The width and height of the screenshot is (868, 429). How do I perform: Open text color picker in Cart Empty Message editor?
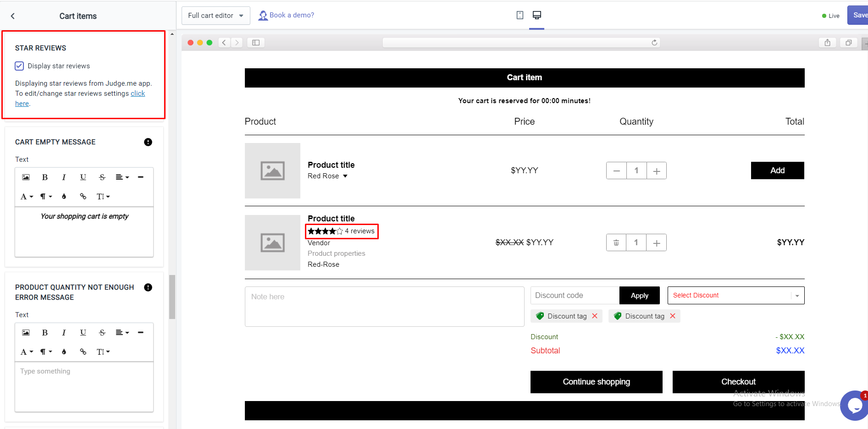pos(64,197)
